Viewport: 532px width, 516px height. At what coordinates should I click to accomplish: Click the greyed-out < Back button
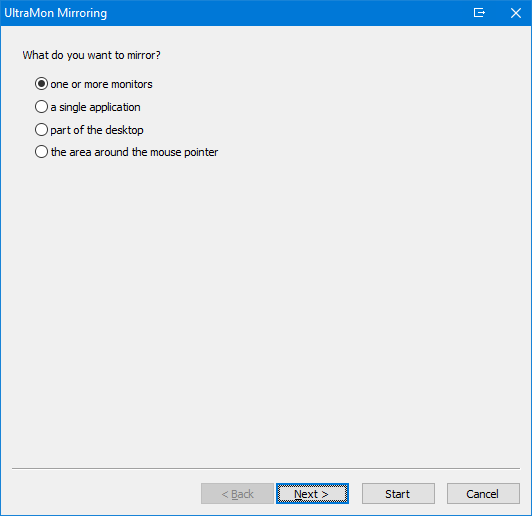tap(237, 494)
